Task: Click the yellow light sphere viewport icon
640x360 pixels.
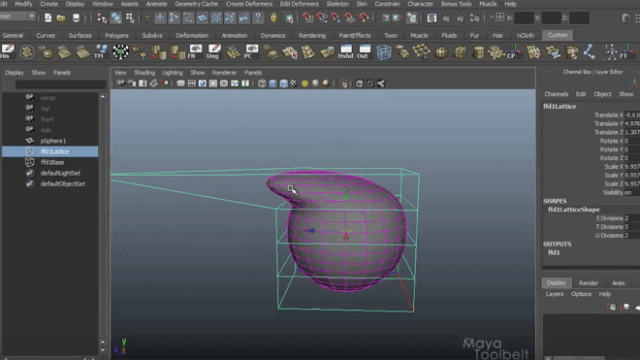Action: [304, 84]
